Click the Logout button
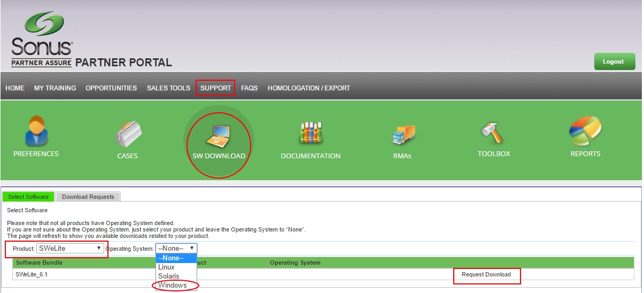Viewport: 644px width, 293px height. click(614, 61)
